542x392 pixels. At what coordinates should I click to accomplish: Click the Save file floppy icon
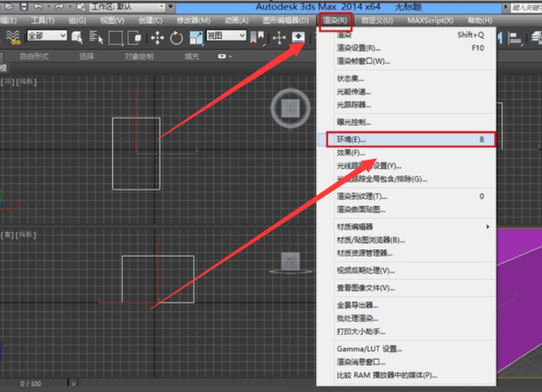coord(23,6)
